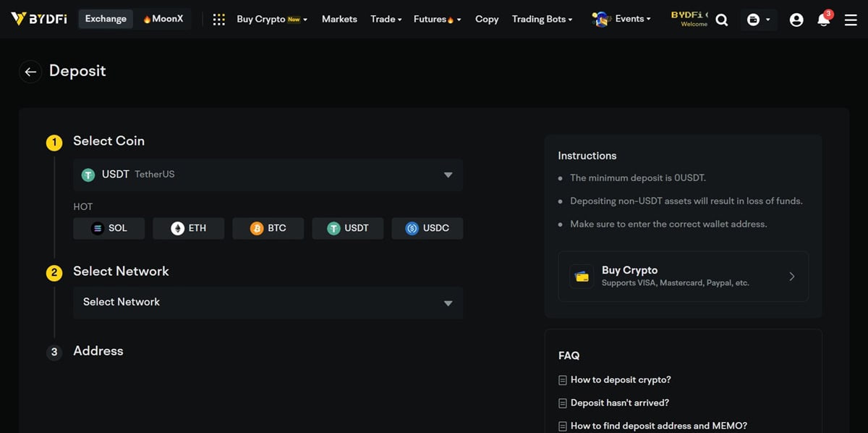
Task: Open the Buy Crypto nav menu
Action: click(272, 20)
